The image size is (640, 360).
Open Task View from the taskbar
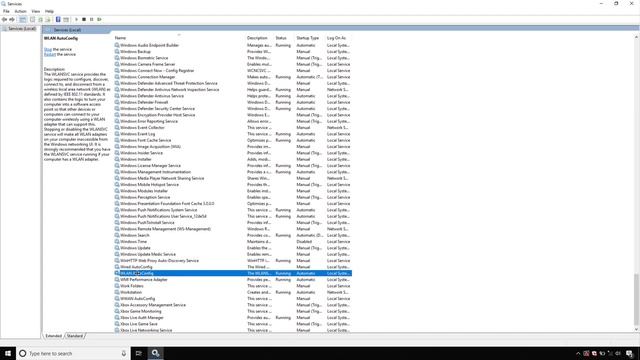point(139,353)
